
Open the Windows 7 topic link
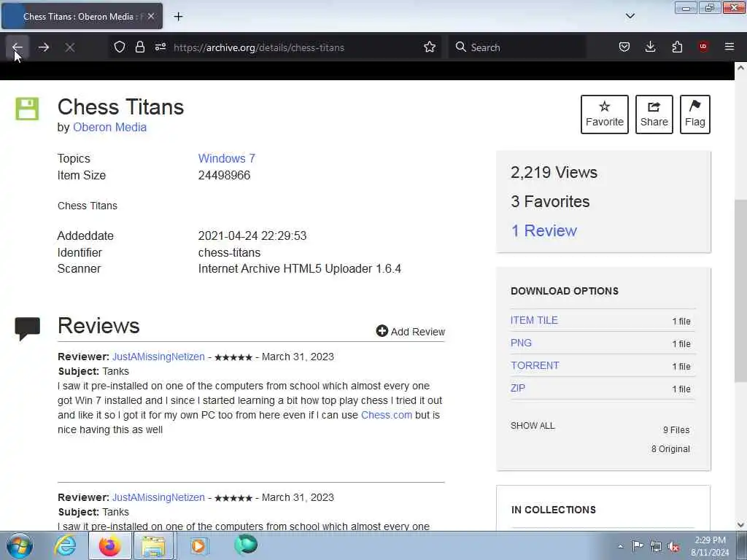coord(227,158)
